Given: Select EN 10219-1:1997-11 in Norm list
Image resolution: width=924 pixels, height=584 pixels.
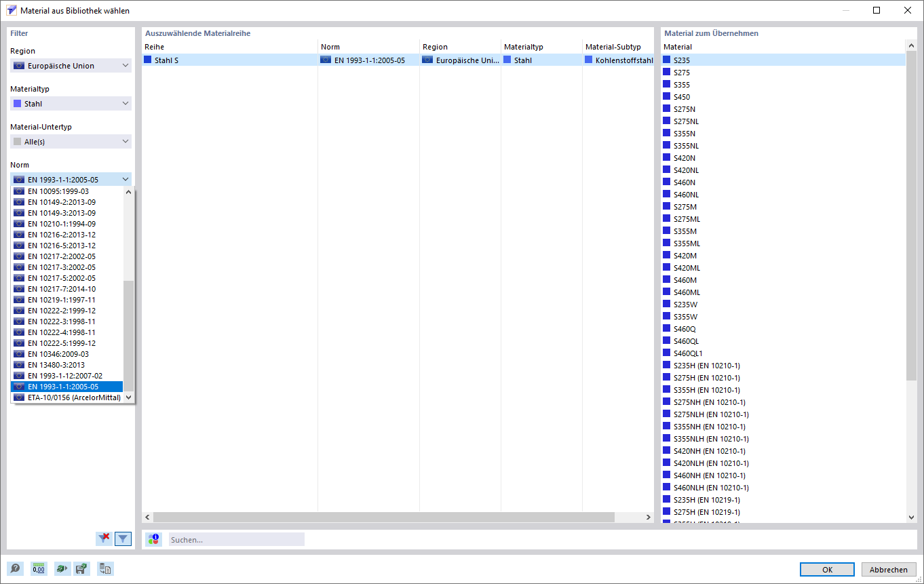Looking at the screenshot, I should (x=67, y=300).
